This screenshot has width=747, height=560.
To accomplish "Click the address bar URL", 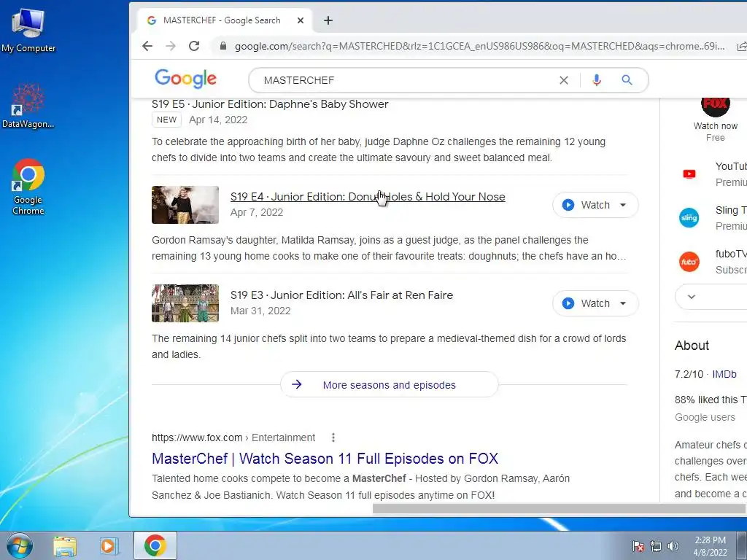I will (479, 46).
